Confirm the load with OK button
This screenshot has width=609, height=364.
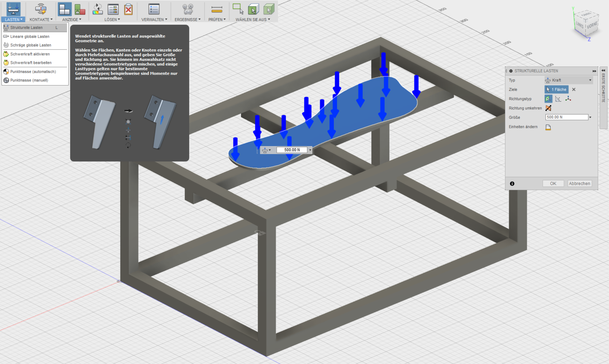tap(553, 184)
